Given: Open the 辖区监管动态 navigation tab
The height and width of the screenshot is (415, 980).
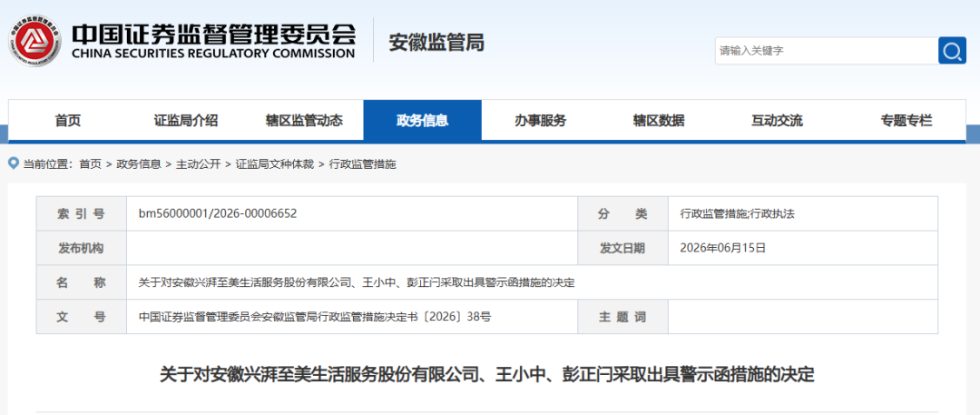Looking at the screenshot, I should 304,121.
